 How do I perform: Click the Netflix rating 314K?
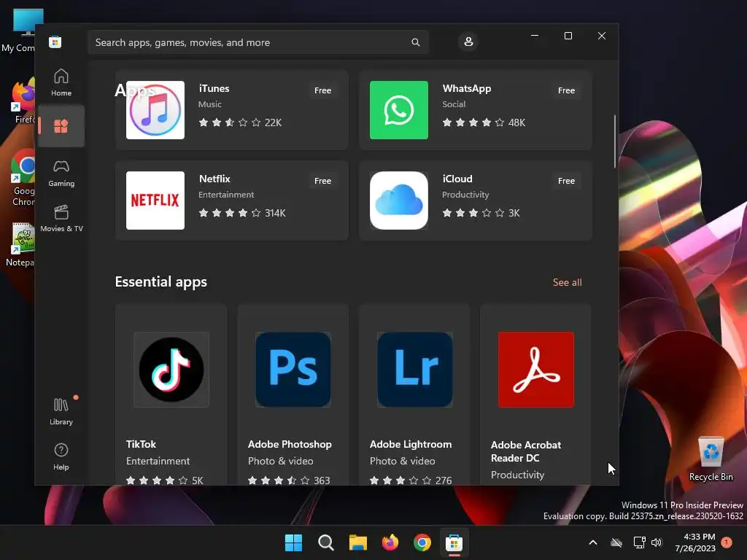[242, 214]
